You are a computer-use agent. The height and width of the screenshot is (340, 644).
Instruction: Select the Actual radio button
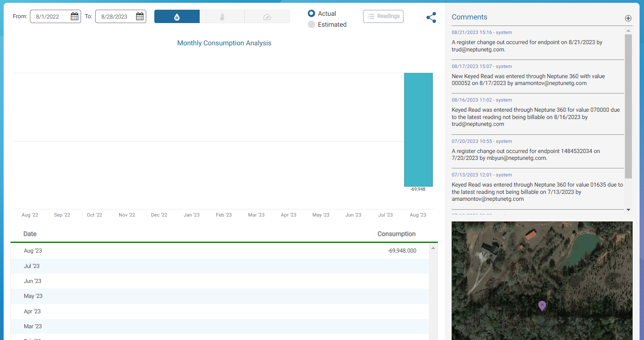click(x=311, y=13)
